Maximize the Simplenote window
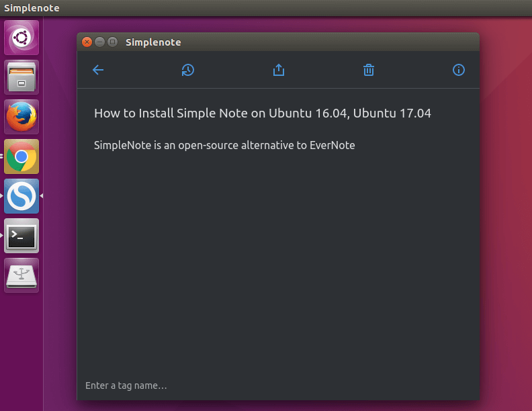The height and width of the screenshot is (411, 532). tap(112, 42)
